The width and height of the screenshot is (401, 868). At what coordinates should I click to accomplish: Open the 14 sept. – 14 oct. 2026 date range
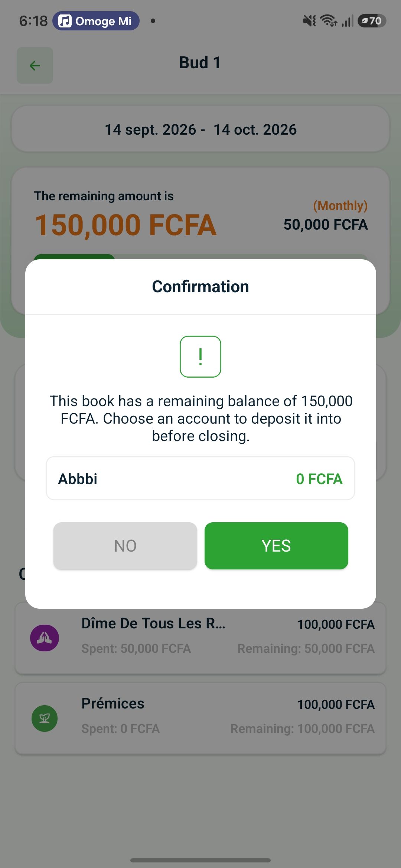pos(200,129)
